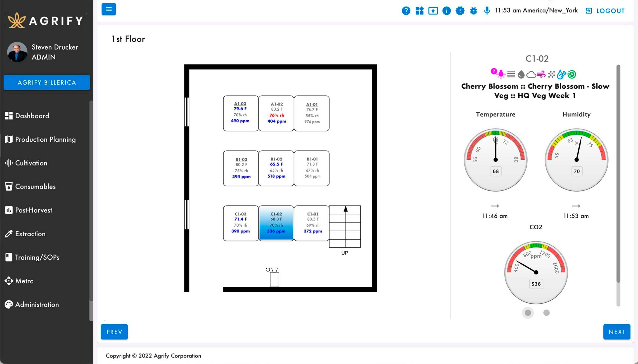Click the present-to-screen upload icon
Viewport: 638px width, 364px height.
(433, 11)
